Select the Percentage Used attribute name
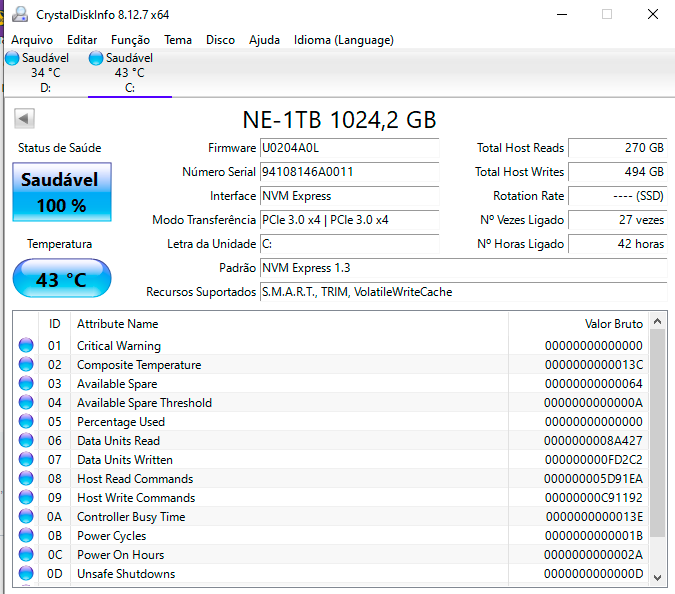This screenshot has width=675, height=594. click(x=121, y=422)
